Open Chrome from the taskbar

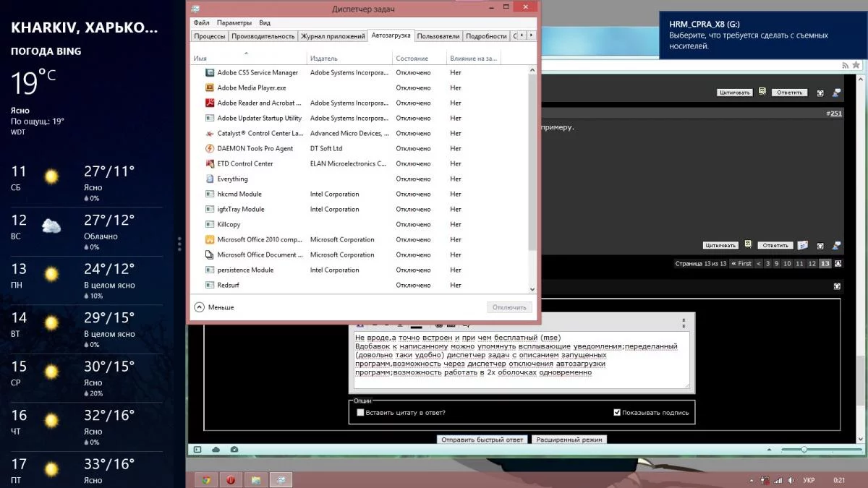click(x=206, y=479)
